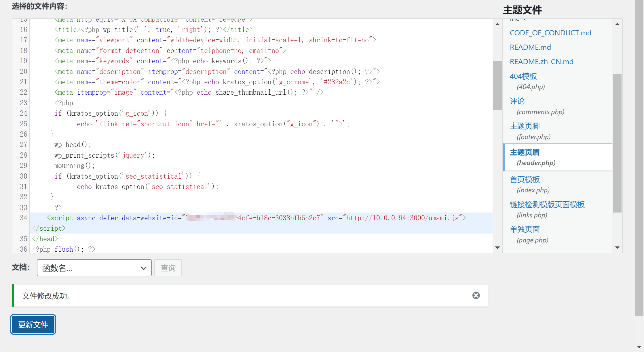Click line number 27 in gutter
The width and height of the screenshot is (644, 352).
pyautogui.click(x=23, y=144)
